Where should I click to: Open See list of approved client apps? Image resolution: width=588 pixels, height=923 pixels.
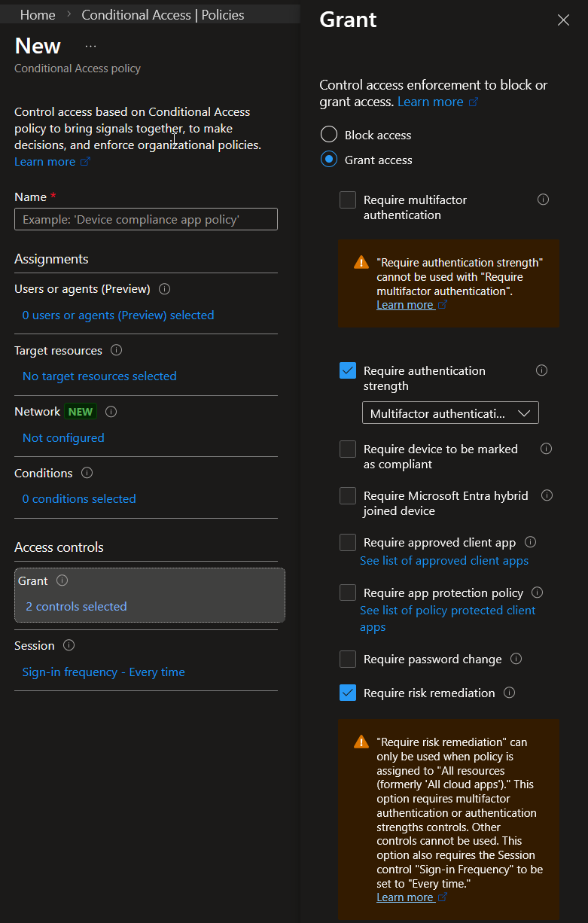(444, 561)
